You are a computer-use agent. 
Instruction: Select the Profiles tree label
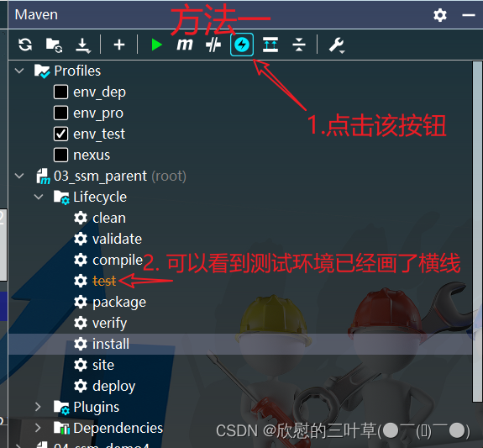pos(77,71)
